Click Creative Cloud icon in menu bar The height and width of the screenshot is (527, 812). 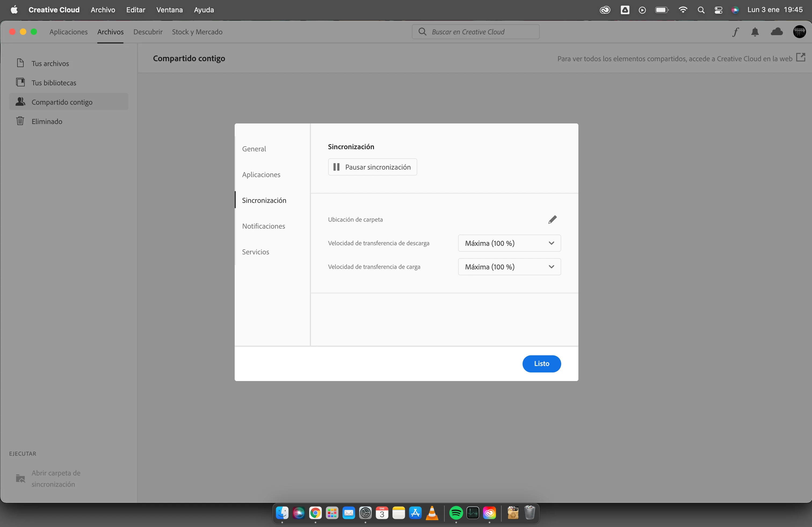coord(605,10)
